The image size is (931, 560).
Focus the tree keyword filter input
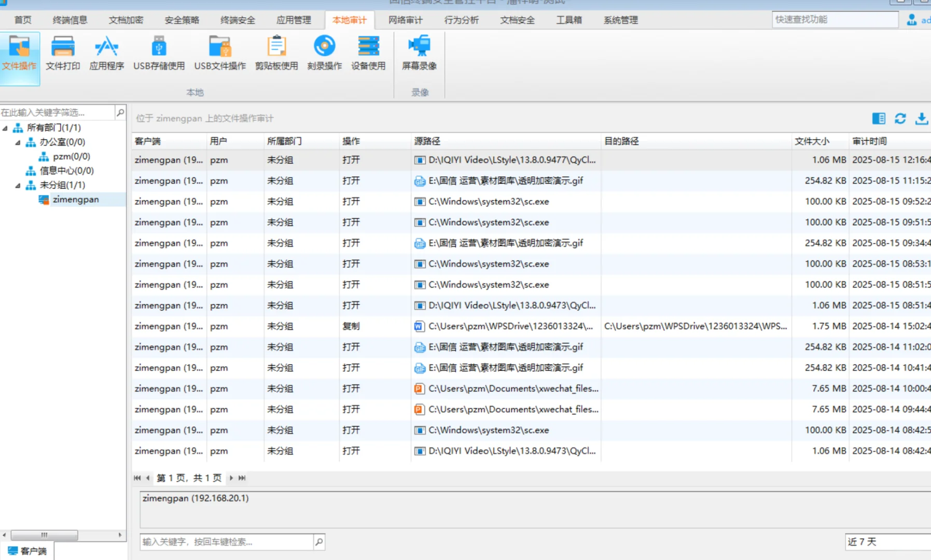[57, 112]
